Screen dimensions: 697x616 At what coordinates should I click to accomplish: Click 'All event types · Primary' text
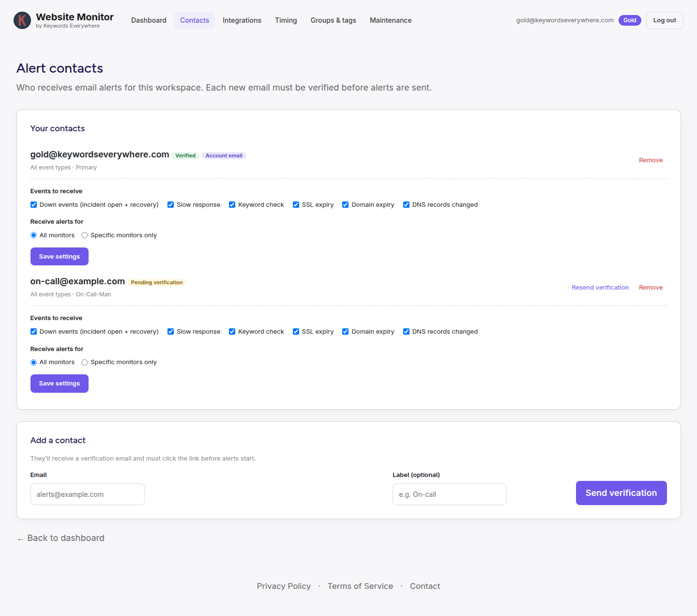pyautogui.click(x=63, y=168)
